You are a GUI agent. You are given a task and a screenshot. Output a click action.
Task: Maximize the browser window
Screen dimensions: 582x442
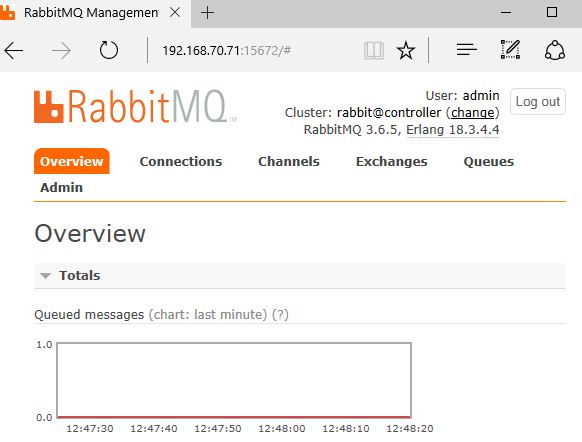[x=552, y=12]
